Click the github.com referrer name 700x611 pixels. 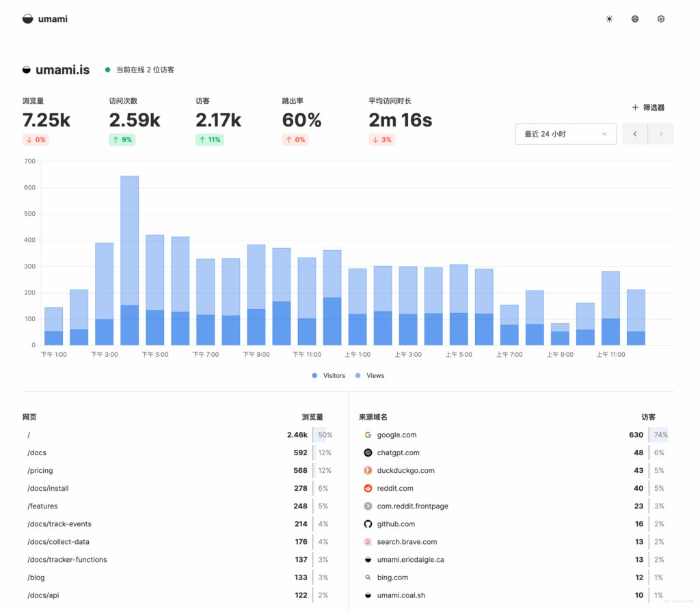point(396,524)
